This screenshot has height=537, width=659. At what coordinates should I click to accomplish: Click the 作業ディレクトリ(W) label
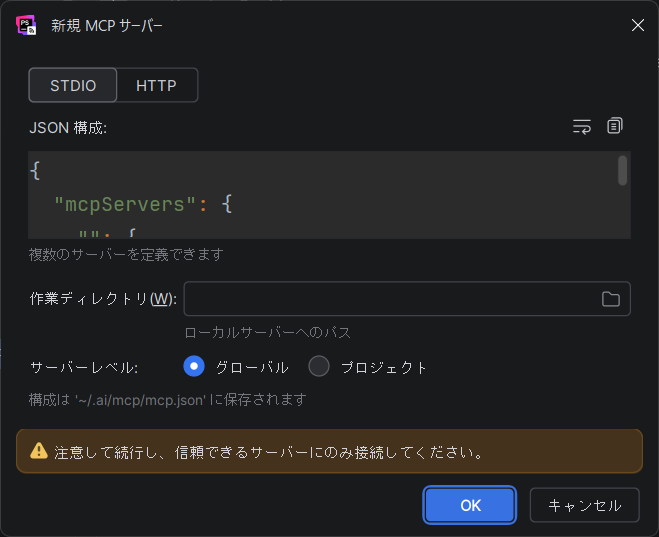click(103, 299)
